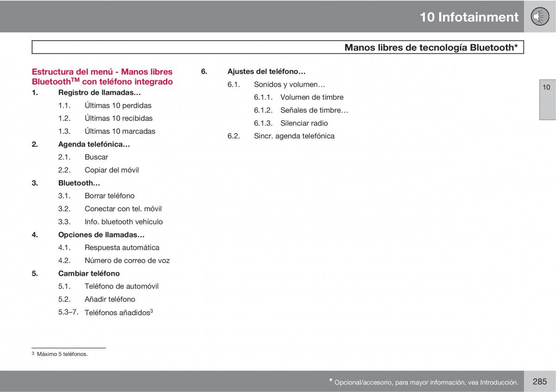Click the "10 Infotainment" chapter title
The height and width of the screenshot is (392, 556).
469,17
